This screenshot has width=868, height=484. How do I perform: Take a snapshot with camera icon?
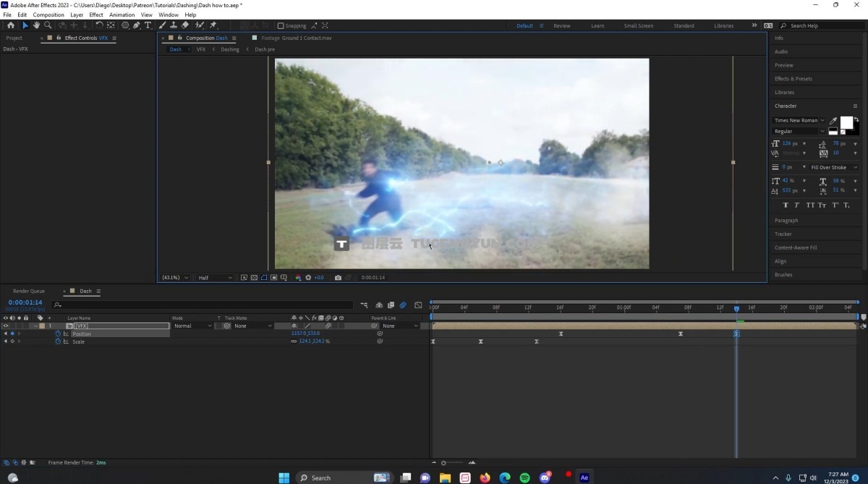pos(338,277)
